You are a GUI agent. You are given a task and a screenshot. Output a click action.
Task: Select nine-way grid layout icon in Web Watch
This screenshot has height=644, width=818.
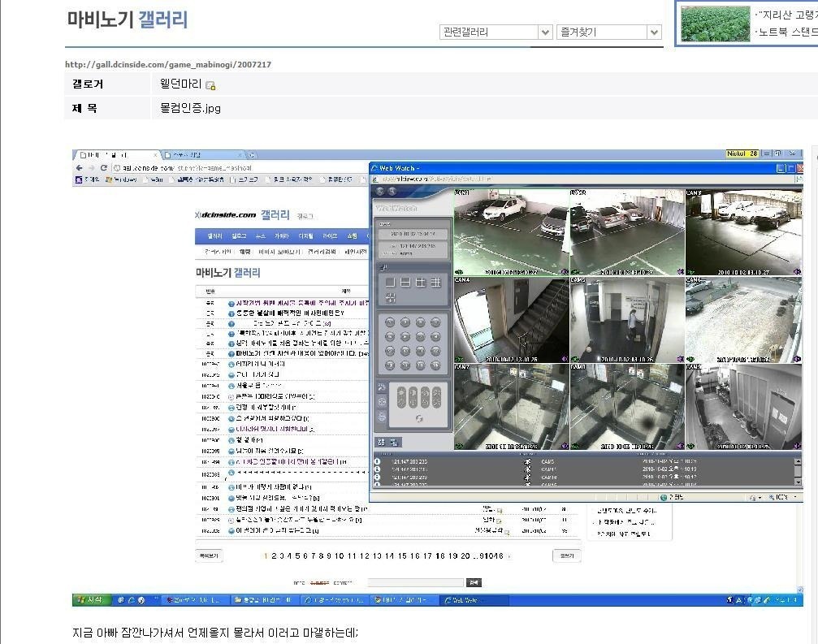coord(435,283)
